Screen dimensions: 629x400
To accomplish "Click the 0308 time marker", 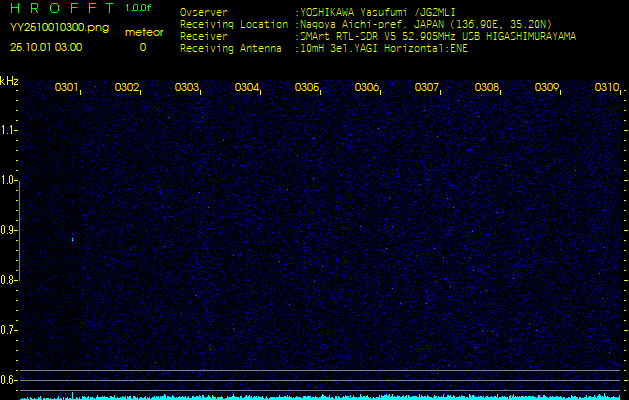I will tap(486, 87).
